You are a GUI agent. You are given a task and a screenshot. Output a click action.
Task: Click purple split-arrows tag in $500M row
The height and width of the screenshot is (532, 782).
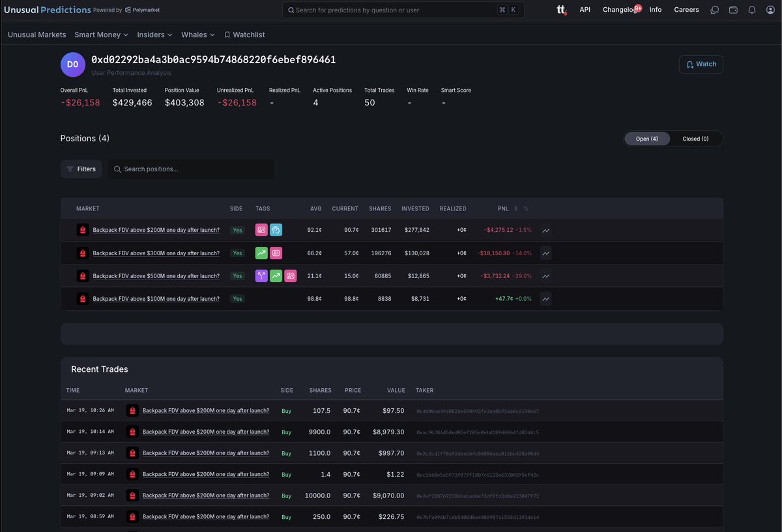pyautogui.click(x=261, y=276)
